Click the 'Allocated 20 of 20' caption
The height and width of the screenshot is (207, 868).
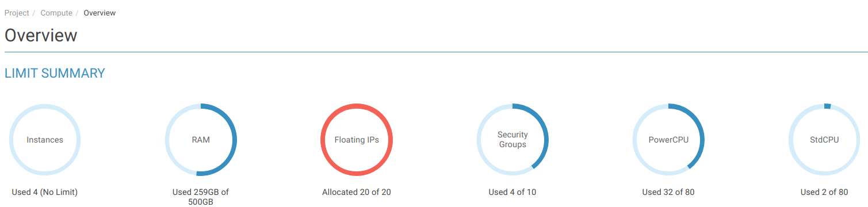(357, 192)
